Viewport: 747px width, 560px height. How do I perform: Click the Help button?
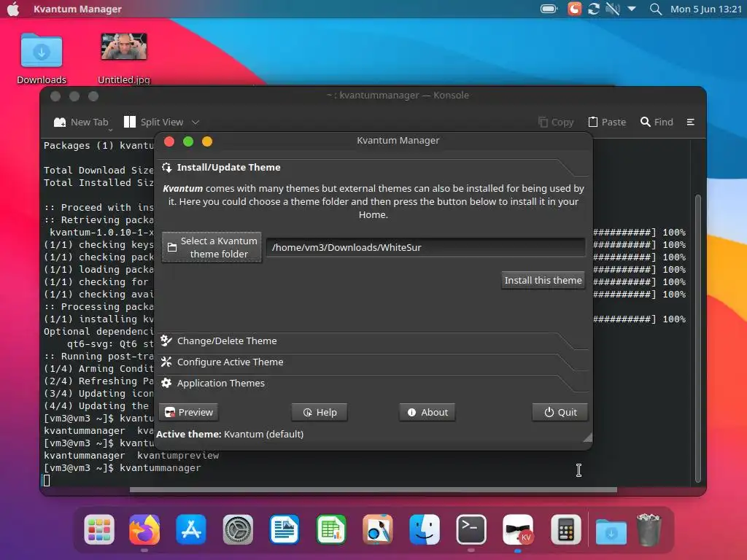coord(320,413)
